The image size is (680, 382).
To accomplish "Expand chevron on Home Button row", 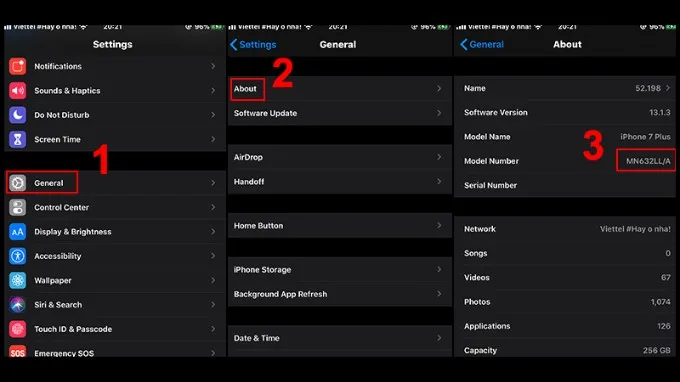I will click(x=439, y=225).
